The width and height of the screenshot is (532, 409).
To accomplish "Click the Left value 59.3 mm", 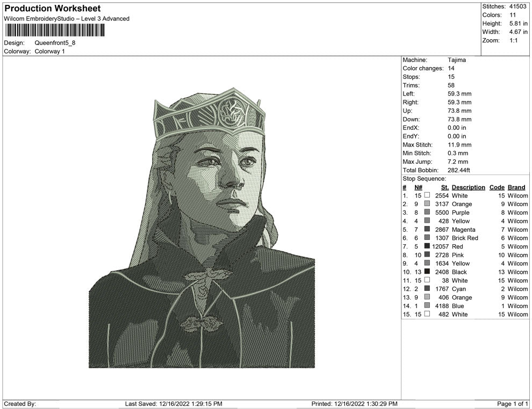I will pyautogui.click(x=459, y=93).
